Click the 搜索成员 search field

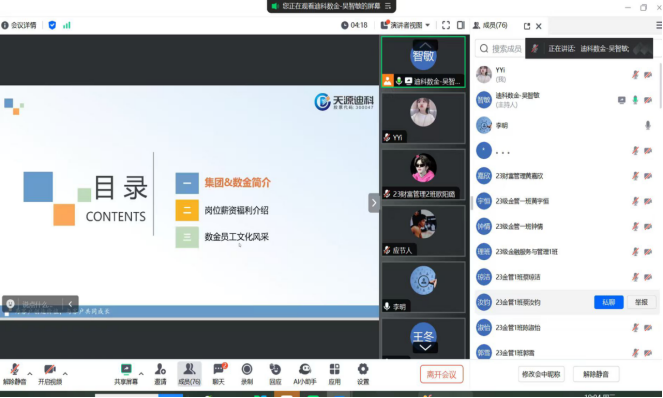[x=501, y=49]
